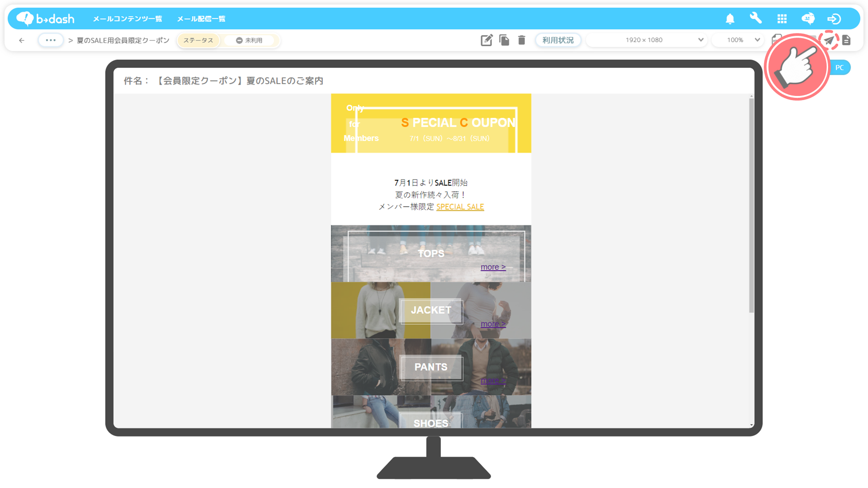The height and width of the screenshot is (488, 868).
Task: Expand the breadcrumb ellipsis button
Action: [51, 40]
